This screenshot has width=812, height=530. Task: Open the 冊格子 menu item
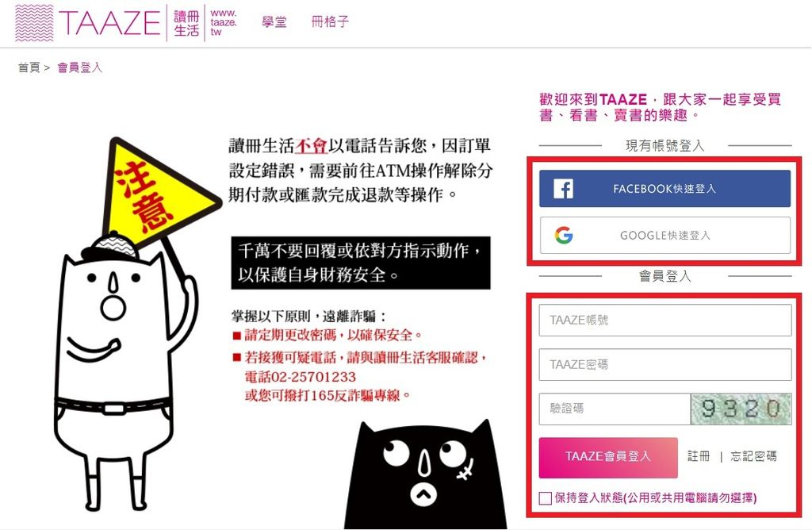tap(330, 21)
